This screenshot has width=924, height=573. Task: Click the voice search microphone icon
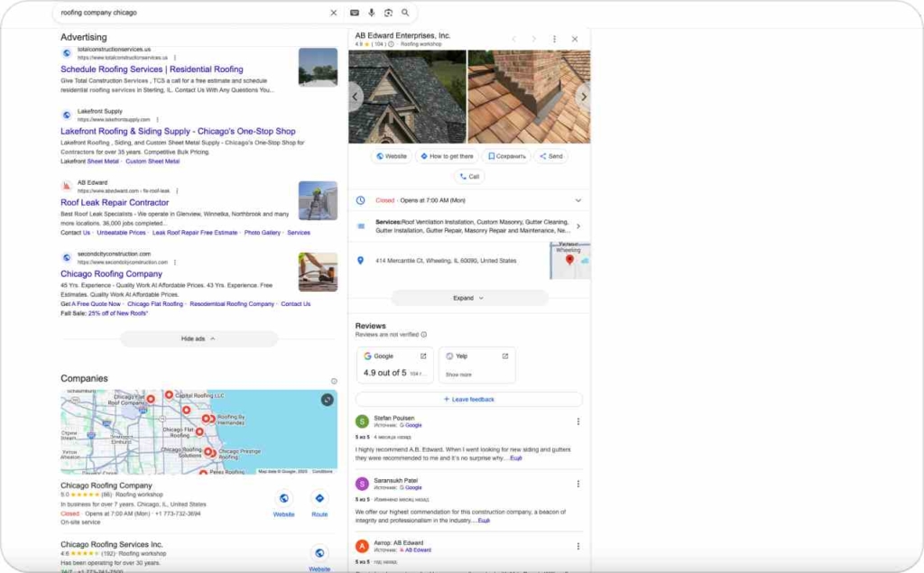[372, 13]
